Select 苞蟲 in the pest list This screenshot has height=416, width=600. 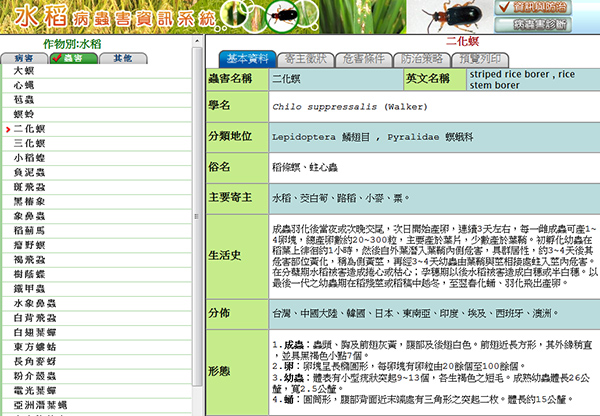point(24,100)
